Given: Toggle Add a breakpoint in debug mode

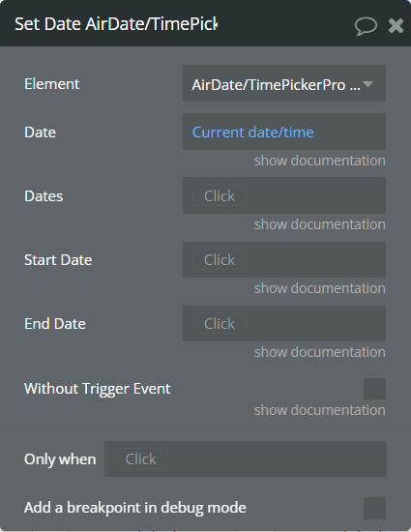Looking at the screenshot, I should coord(374,508).
